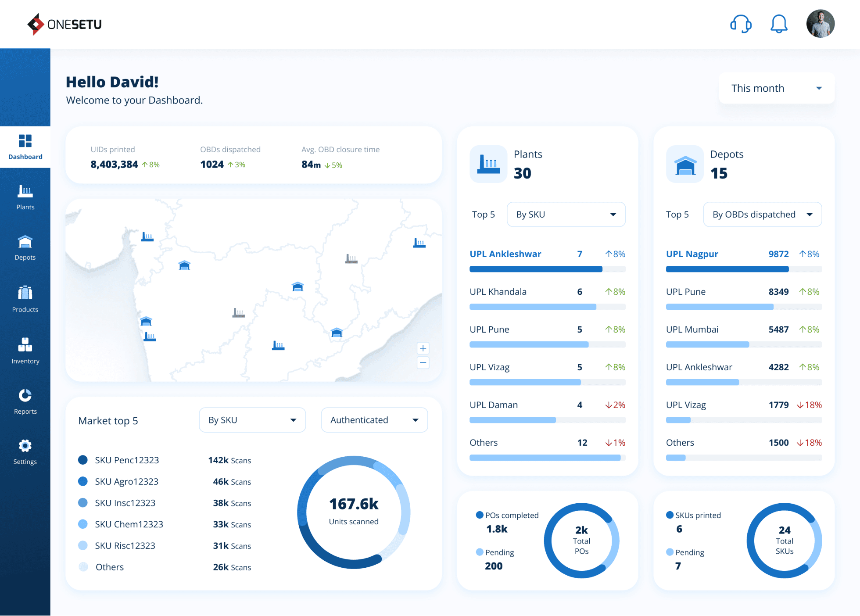Click Others progress bar in Plants

click(x=547, y=458)
